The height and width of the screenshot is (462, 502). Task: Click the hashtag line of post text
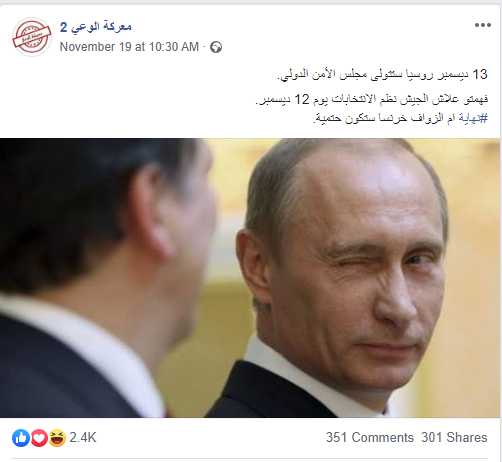pyautogui.click(x=400, y=118)
